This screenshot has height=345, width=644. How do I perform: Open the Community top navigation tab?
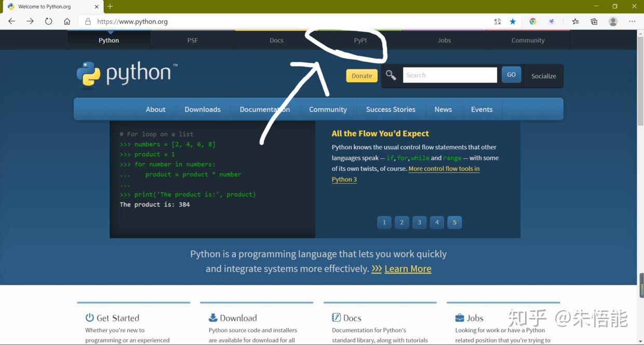pos(528,40)
